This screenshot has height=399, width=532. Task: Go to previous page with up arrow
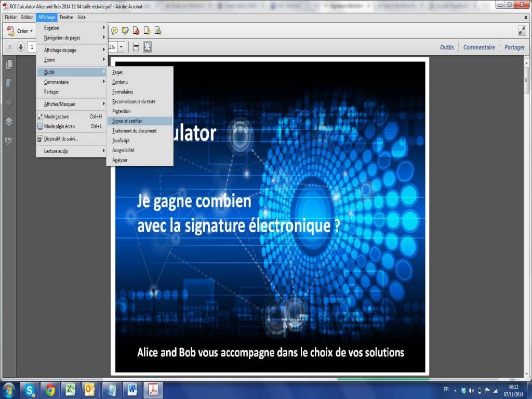pyautogui.click(x=10, y=47)
